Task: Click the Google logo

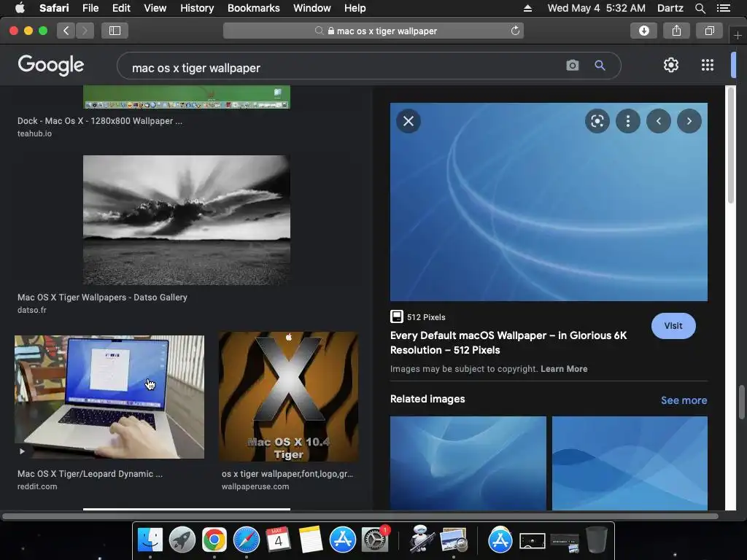Action: point(51,65)
